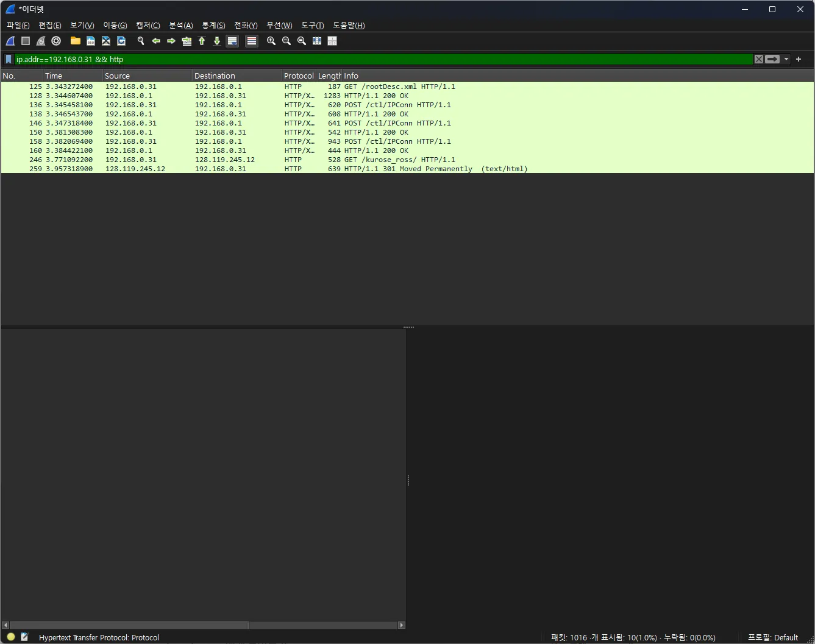Open the 도움말 menu

(349, 25)
